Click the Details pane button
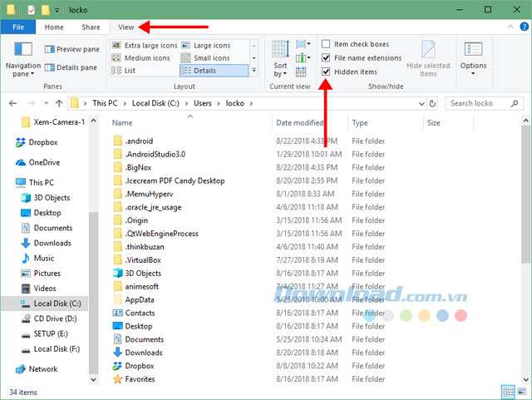Image resolution: width=532 pixels, height=400 pixels. point(71,67)
